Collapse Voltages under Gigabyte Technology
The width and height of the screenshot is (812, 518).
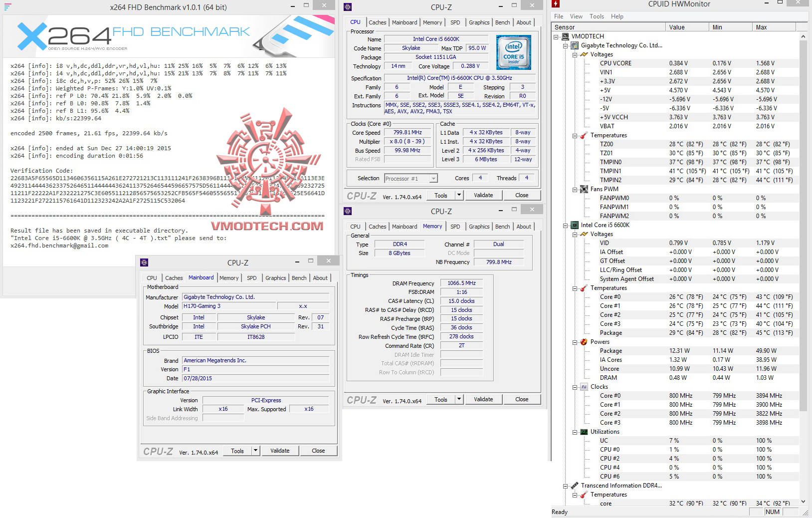[x=575, y=54]
